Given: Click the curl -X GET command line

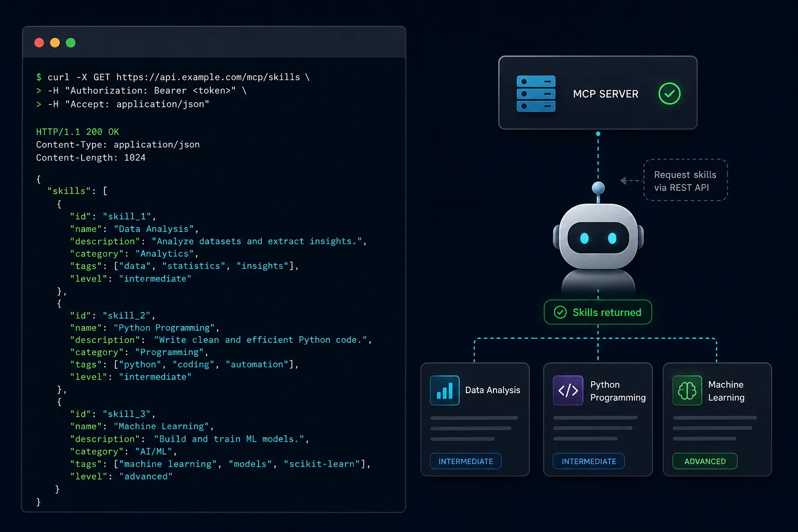Looking at the screenshot, I should click(x=173, y=77).
